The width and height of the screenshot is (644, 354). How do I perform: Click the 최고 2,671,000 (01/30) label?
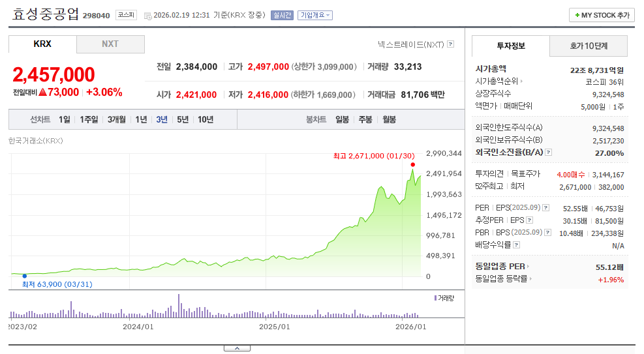[x=374, y=156]
